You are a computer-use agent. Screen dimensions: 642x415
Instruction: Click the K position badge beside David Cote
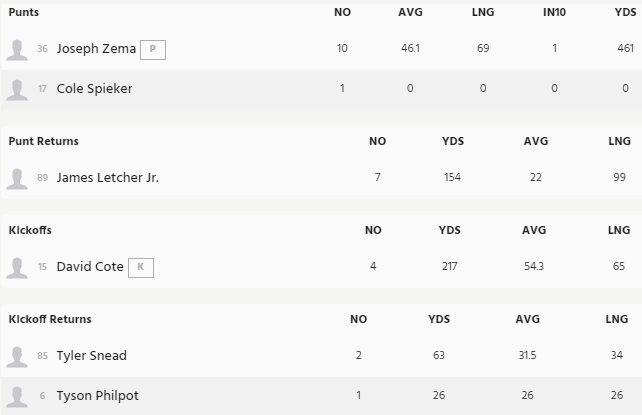pyautogui.click(x=141, y=267)
